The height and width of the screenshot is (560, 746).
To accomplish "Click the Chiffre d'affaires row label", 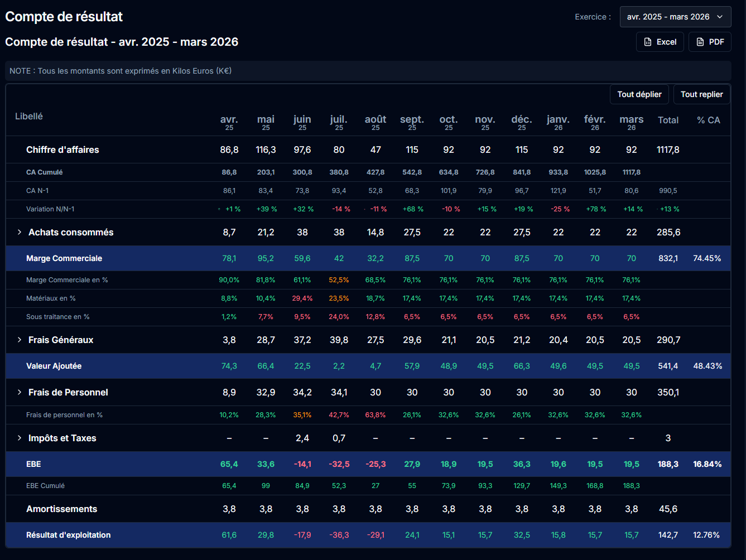I will click(x=62, y=149).
